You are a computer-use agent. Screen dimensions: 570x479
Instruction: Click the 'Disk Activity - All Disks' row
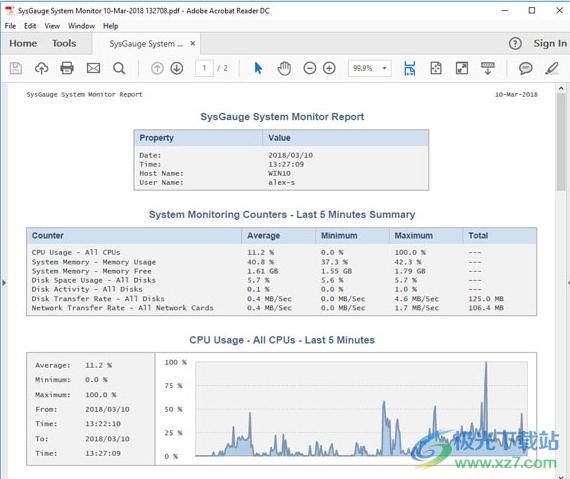coord(281,289)
